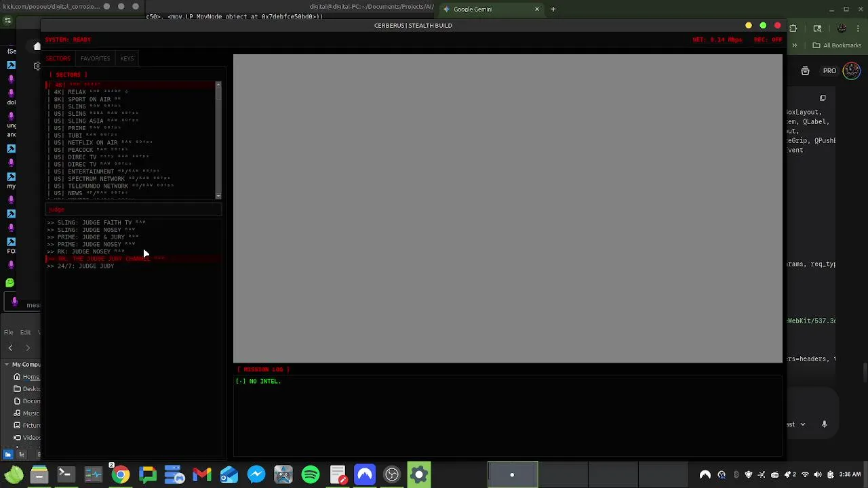Screen dimensions: 868x488
Task: Click the channel search field containing 'judge'
Action: point(134,209)
